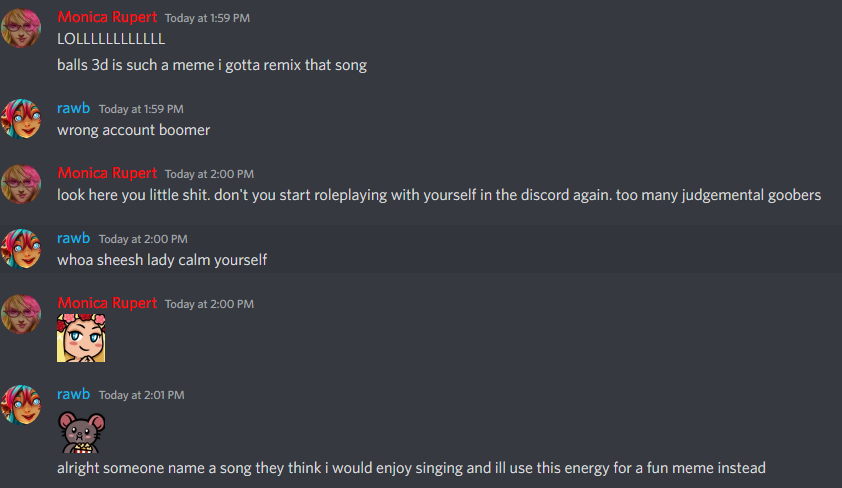Screen dimensions: 842x488
Task: Select the 'whoa sheesh lady calm yourself' message
Action: coord(162,260)
